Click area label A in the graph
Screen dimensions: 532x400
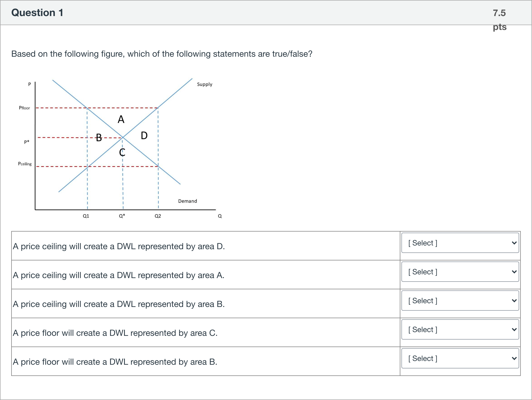121,119
